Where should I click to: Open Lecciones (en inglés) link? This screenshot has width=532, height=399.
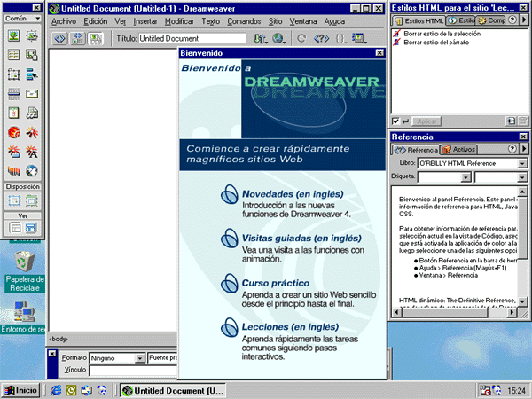[x=290, y=327]
